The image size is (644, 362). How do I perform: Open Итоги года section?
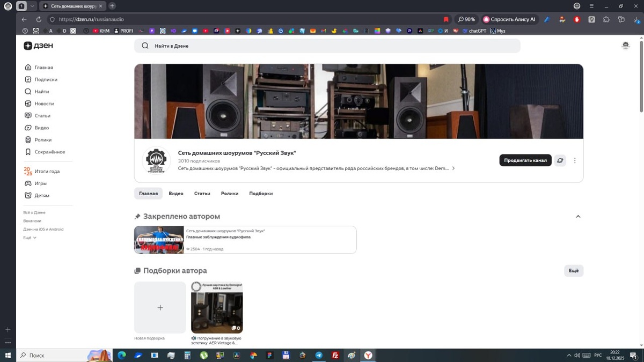coord(42,171)
